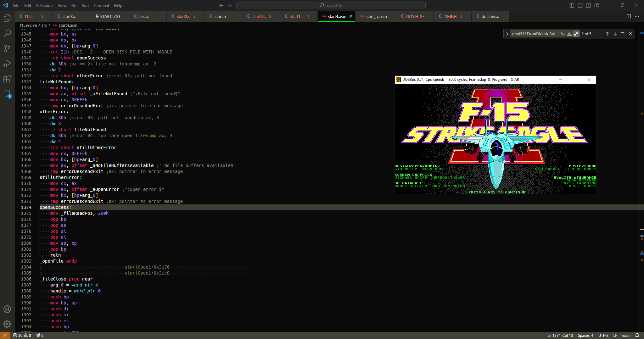Go back with the navigation arrow

tap(221, 5)
